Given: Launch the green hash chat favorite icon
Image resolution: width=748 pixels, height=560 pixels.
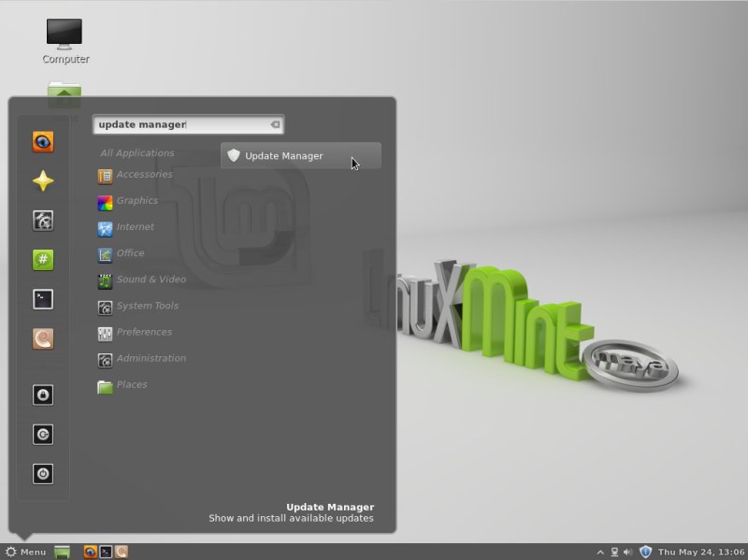Looking at the screenshot, I should [x=43, y=260].
